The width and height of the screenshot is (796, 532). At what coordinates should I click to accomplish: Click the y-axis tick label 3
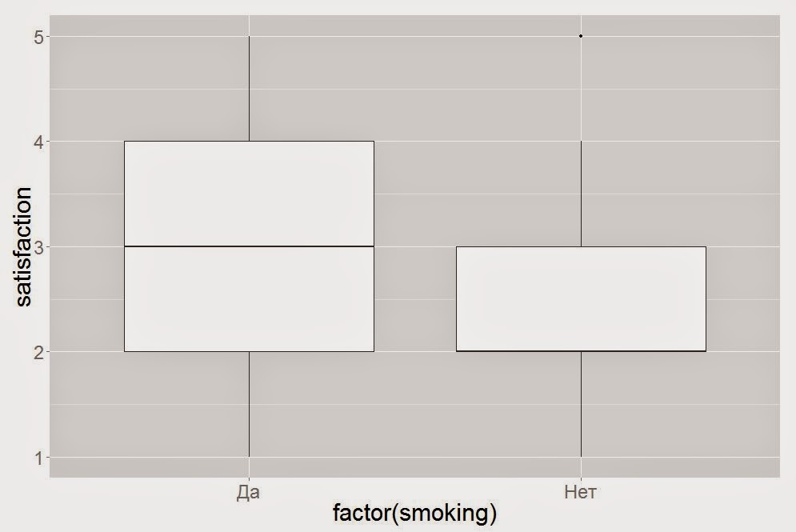coord(39,246)
